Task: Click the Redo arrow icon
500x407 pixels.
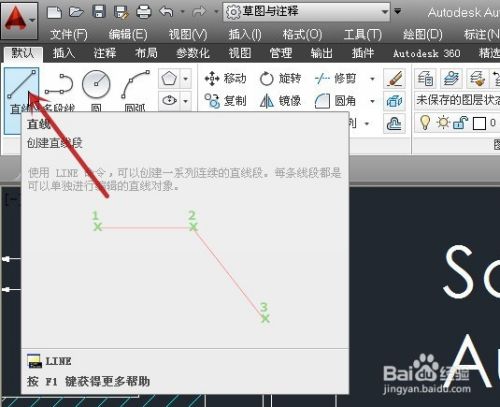Action: (x=199, y=12)
